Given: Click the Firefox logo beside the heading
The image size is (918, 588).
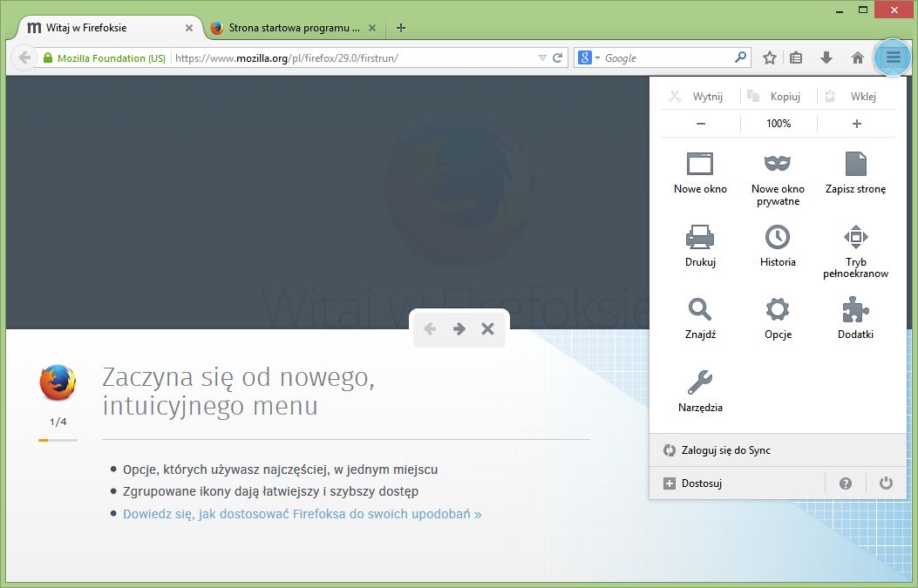Looking at the screenshot, I should [58, 382].
